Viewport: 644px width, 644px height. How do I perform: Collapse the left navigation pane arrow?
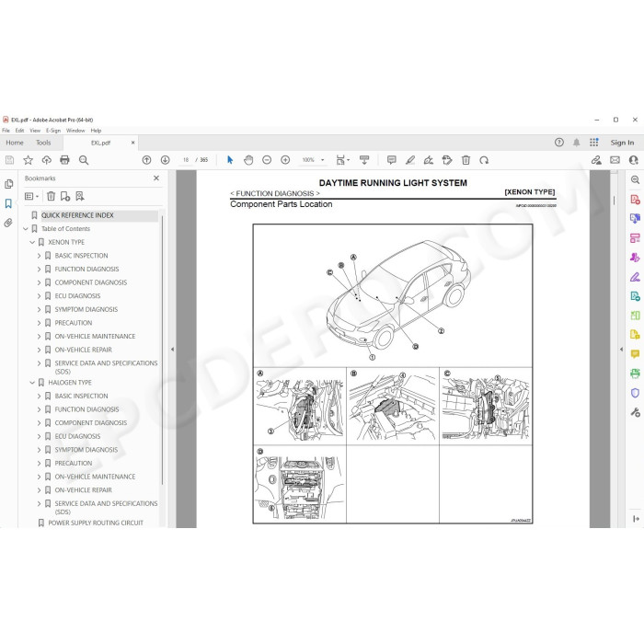173,349
